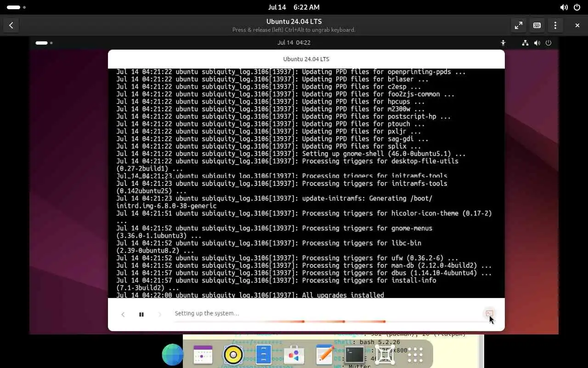Viewport: 588px width, 368px height.
Task: Open the Terminal dock icon
Action: pyautogui.click(x=355, y=355)
